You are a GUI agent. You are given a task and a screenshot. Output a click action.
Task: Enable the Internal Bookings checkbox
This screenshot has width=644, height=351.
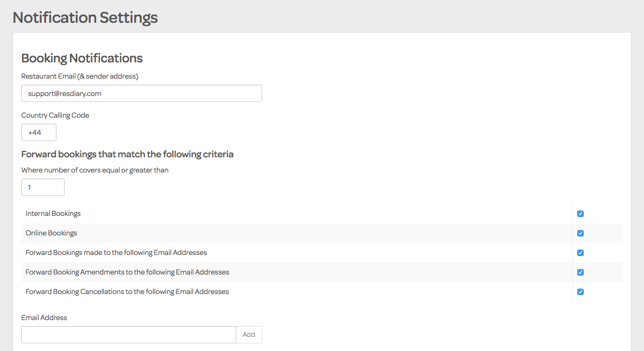580,214
